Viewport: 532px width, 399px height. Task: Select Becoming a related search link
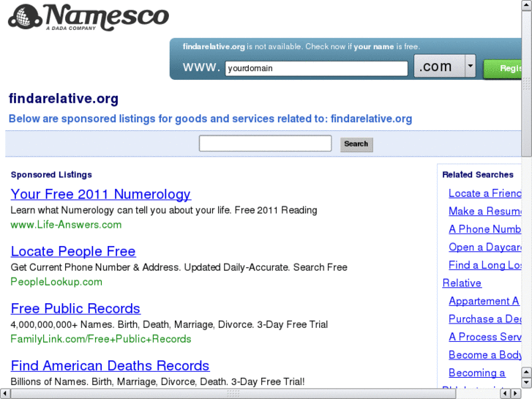pos(476,373)
